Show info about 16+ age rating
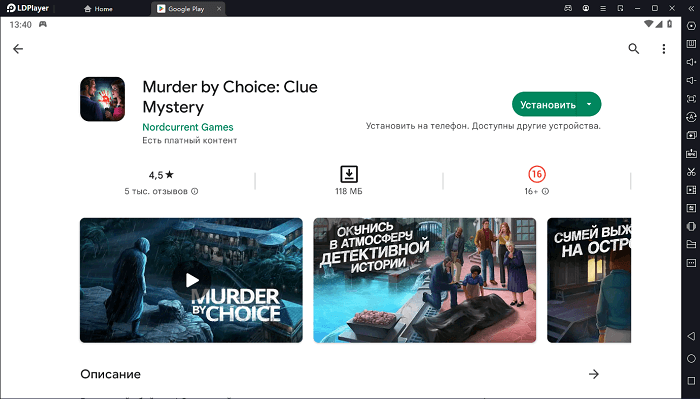The width and height of the screenshot is (700, 399). (546, 191)
